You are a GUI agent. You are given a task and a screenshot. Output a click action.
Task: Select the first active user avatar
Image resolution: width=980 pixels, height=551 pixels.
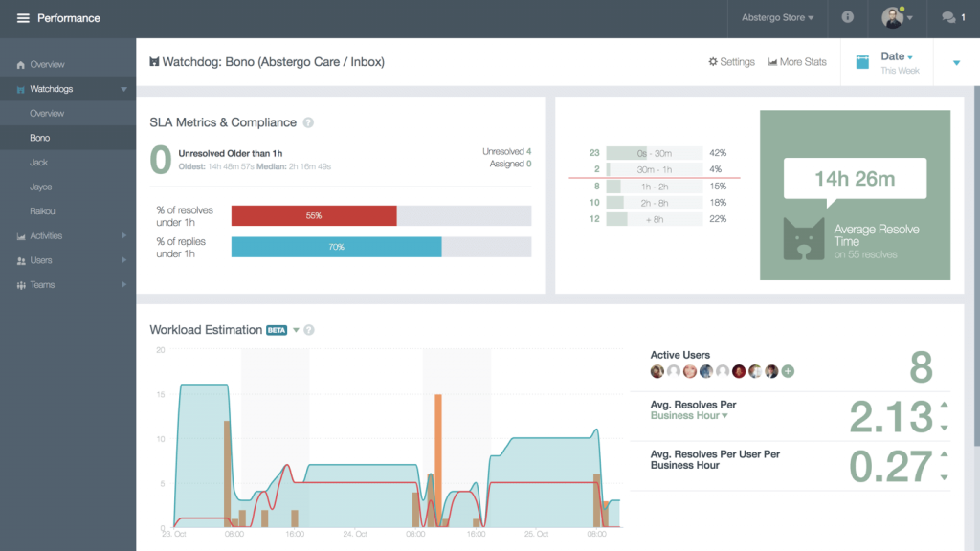[657, 371]
